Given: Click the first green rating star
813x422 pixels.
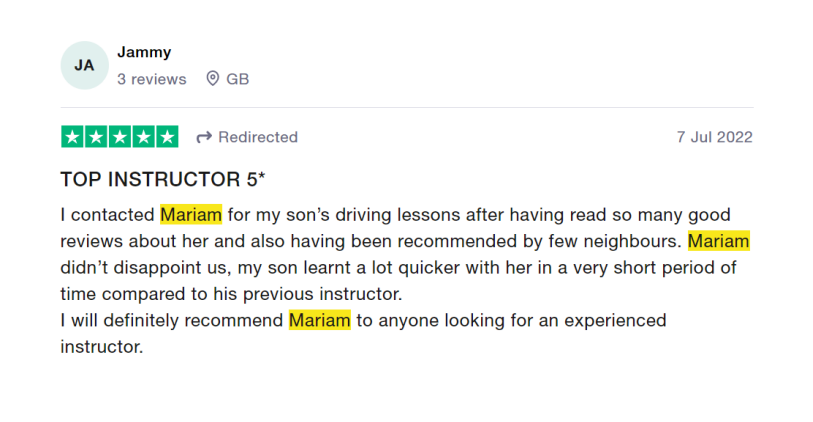Looking at the screenshot, I should (73, 137).
